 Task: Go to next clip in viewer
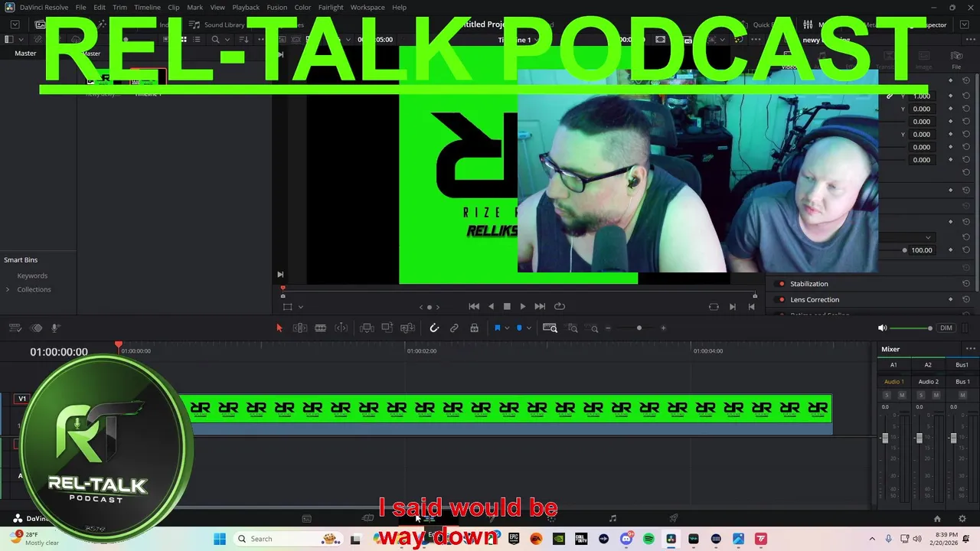(733, 307)
